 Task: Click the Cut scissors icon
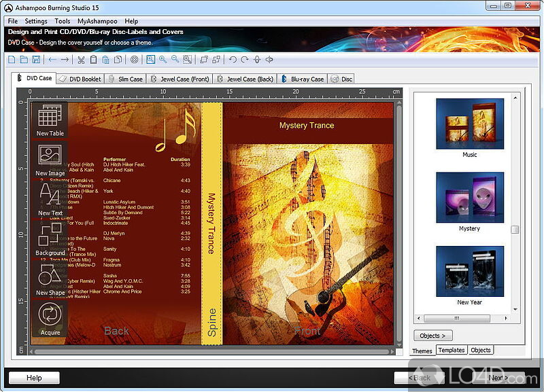click(x=81, y=60)
